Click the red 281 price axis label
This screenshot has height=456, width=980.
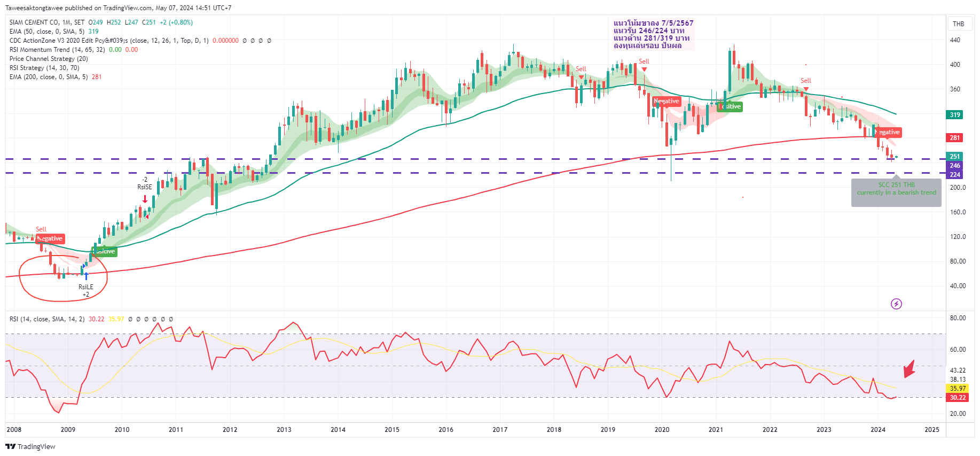[955, 137]
